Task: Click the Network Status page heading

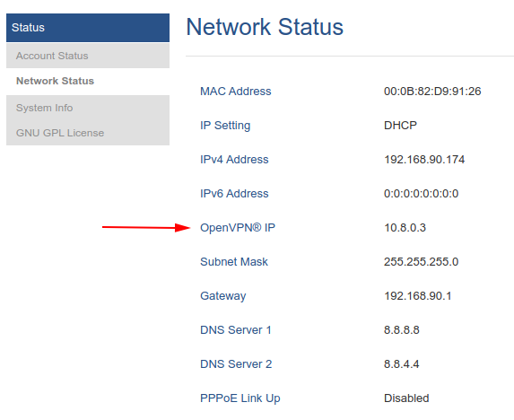Action: (x=265, y=27)
